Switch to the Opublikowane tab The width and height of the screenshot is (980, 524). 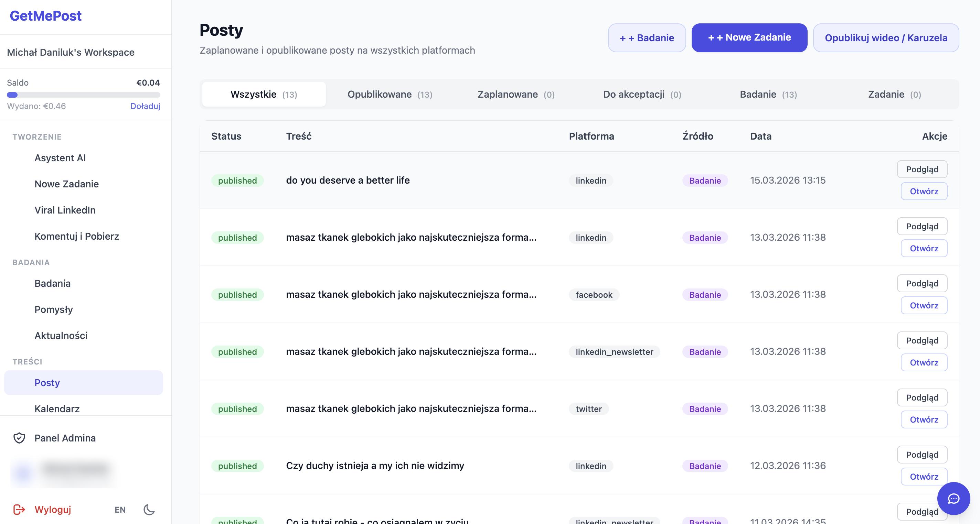(389, 94)
